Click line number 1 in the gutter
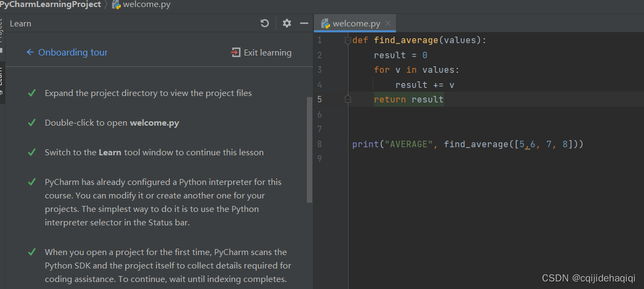 point(319,40)
